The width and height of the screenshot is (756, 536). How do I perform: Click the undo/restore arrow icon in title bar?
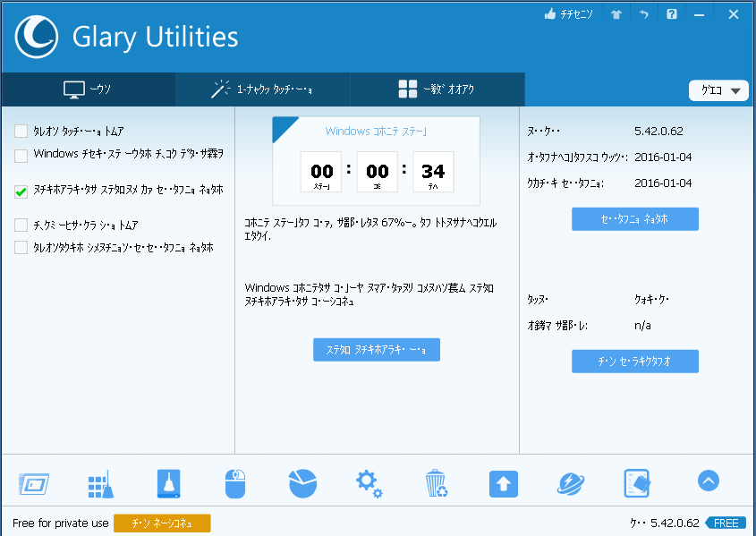coord(643,14)
